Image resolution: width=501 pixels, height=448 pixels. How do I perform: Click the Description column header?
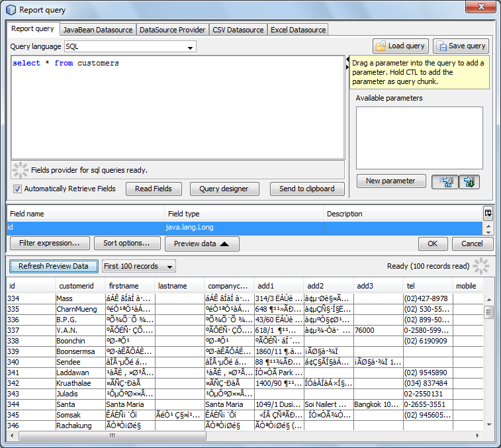[x=402, y=214]
